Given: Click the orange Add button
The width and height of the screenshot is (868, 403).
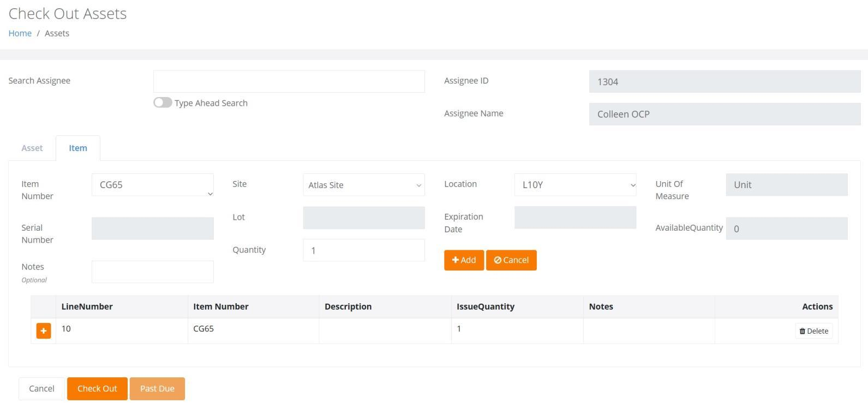Looking at the screenshot, I should pyautogui.click(x=464, y=260).
